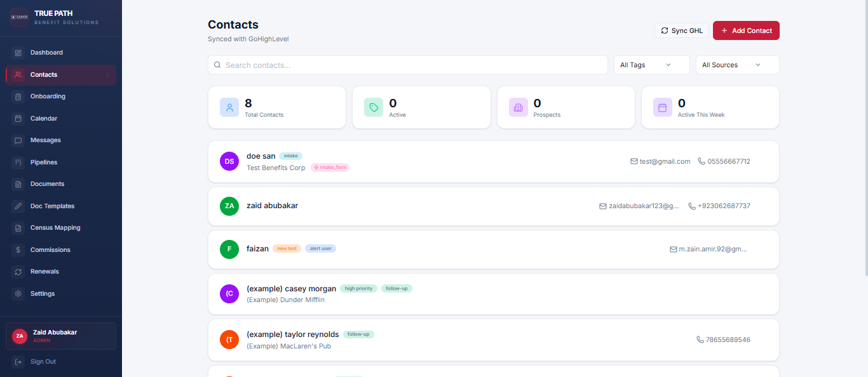868x377 pixels.
Task: Open Doc Templates from the sidebar
Action: point(52,206)
